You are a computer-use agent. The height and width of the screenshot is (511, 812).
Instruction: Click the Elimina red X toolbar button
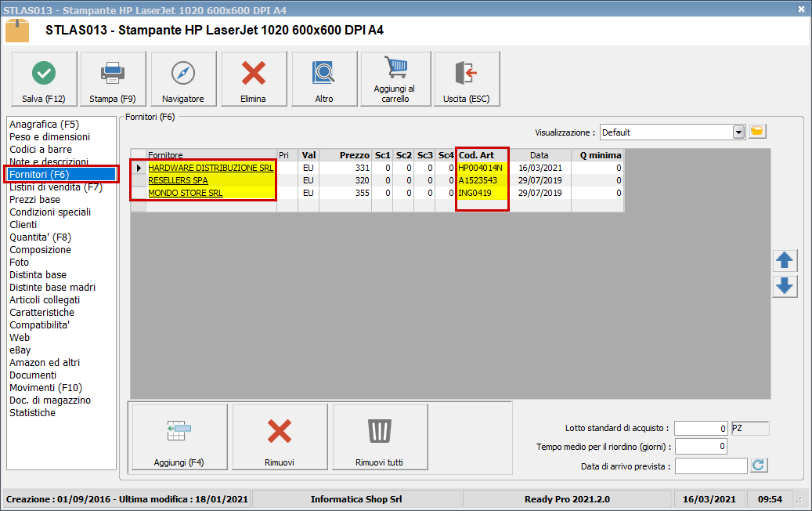click(x=253, y=74)
